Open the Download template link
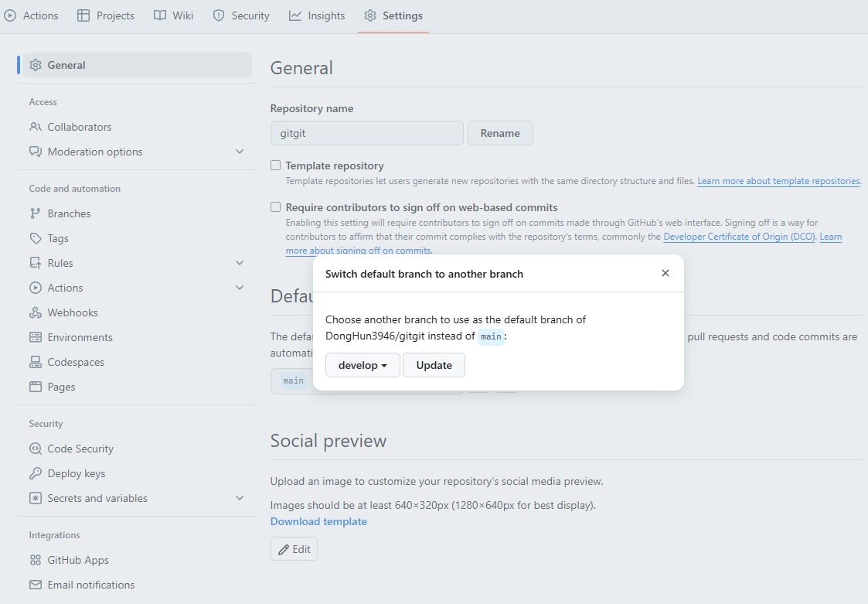The height and width of the screenshot is (604, 868). [x=318, y=521]
